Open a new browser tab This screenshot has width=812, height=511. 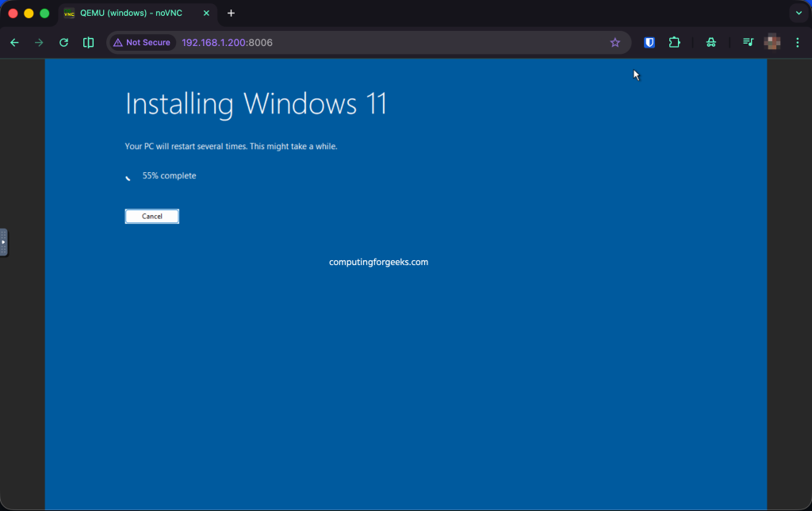pos(231,13)
